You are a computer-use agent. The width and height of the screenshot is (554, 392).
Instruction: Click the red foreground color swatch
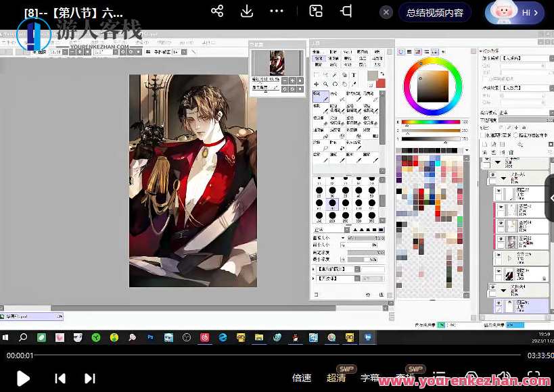point(381,83)
